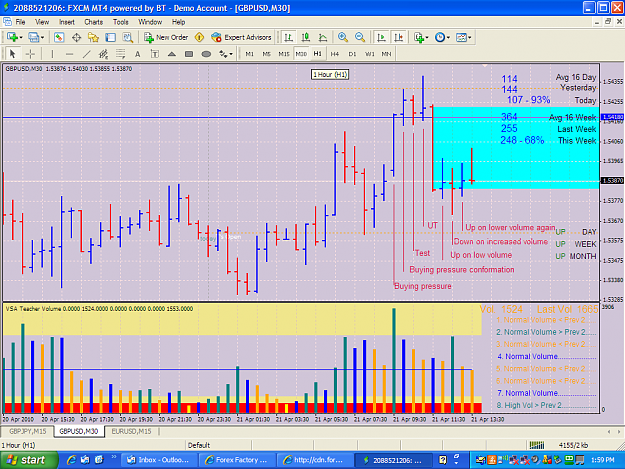The width and height of the screenshot is (625, 469).
Task: Click the New Order button
Action: [166, 37]
